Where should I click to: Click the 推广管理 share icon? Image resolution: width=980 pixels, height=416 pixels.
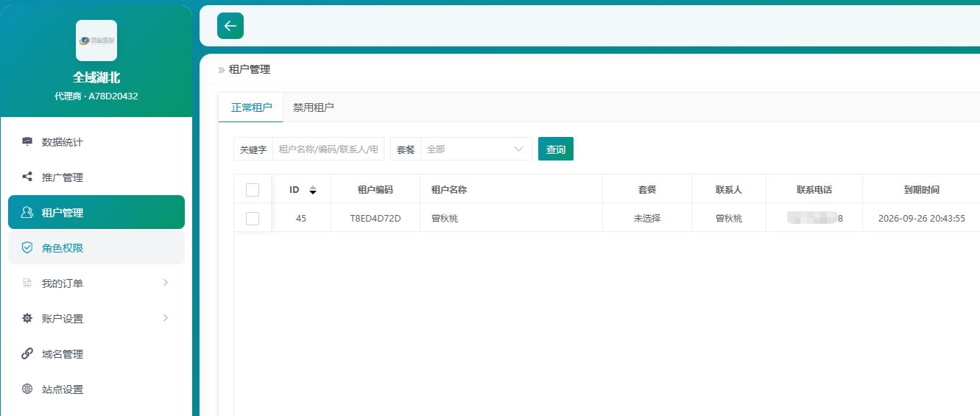point(27,177)
